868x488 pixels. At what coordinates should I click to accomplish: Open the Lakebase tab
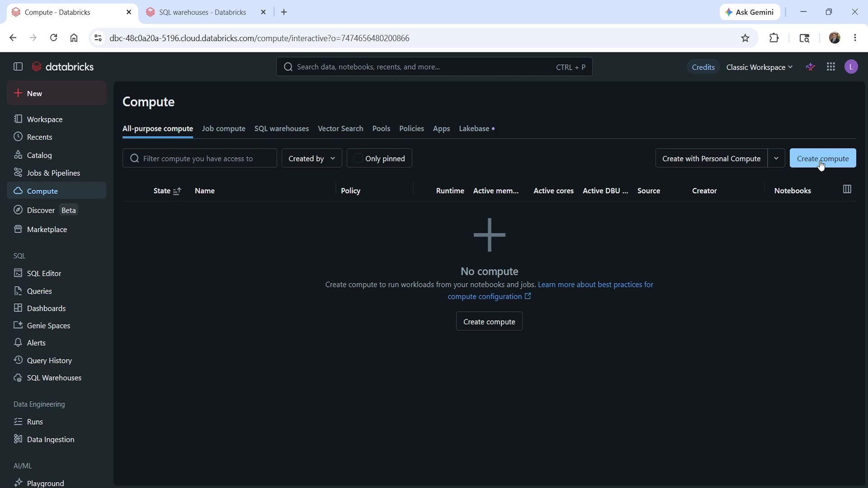pos(477,129)
